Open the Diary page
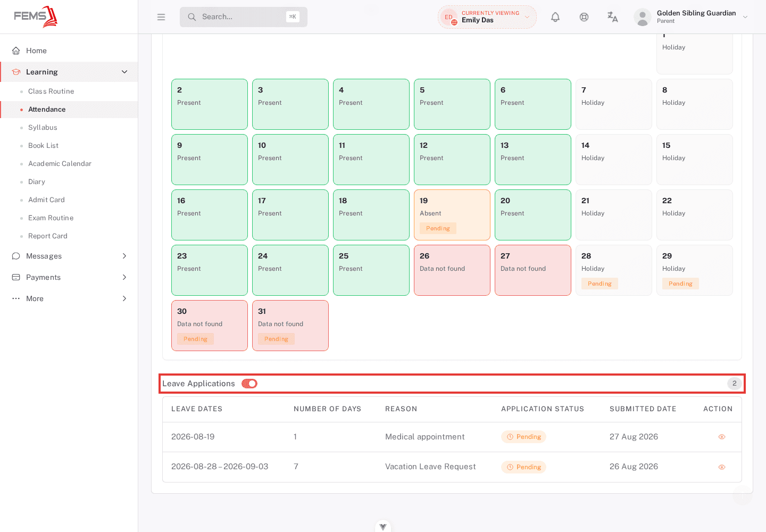 37,182
